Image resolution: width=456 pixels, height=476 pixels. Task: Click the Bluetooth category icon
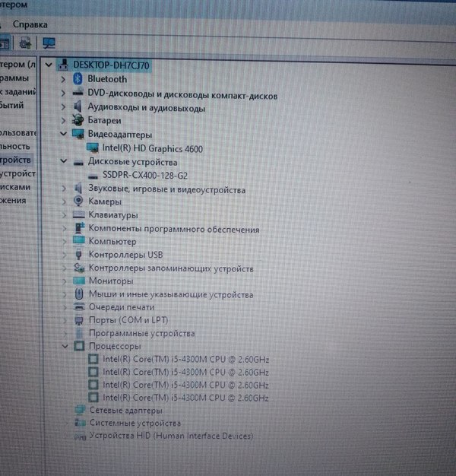78,79
